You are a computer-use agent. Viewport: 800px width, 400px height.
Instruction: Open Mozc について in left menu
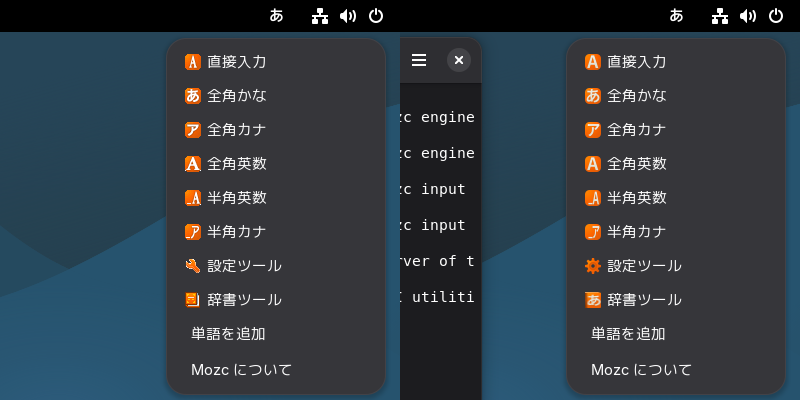[x=241, y=369]
